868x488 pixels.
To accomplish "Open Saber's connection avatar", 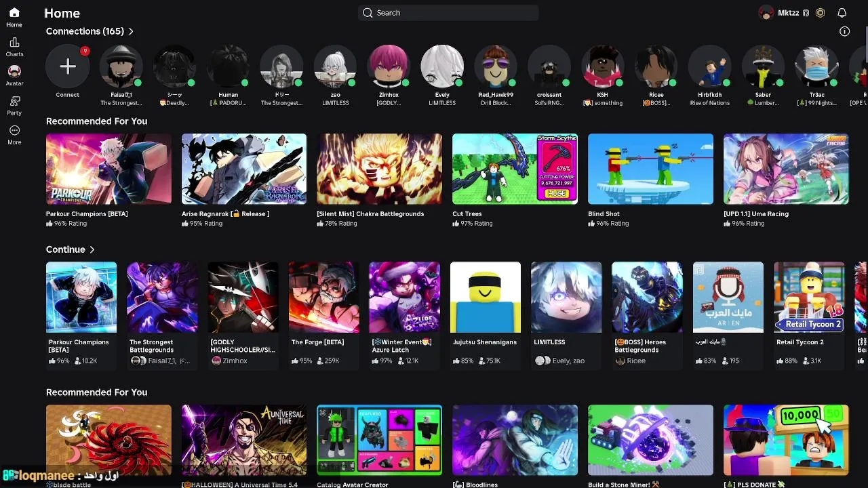I will coord(764,66).
